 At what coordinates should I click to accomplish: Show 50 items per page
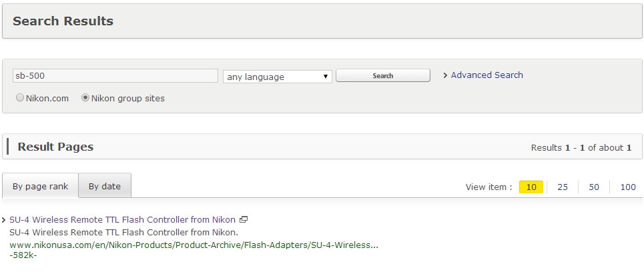594,187
